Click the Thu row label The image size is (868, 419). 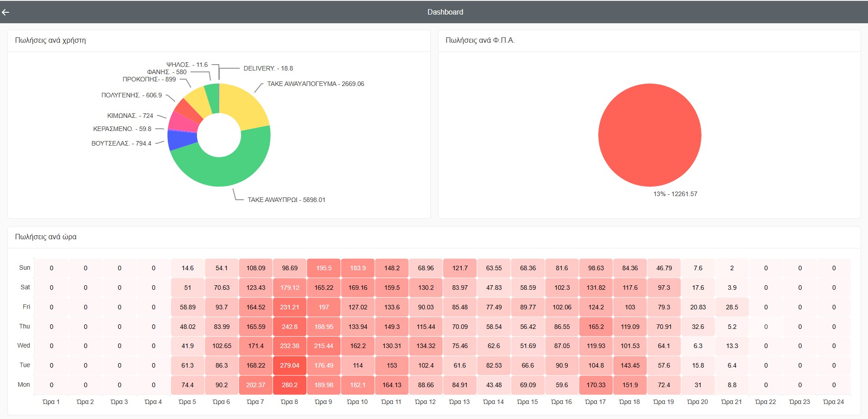click(x=25, y=326)
